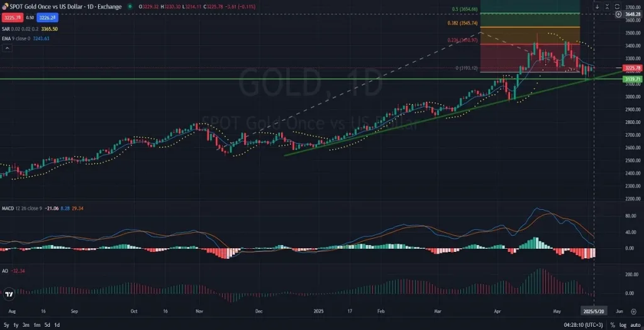This screenshot has width=644, height=330.
Task: Toggle percent scale mode
Action: point(613,325)
